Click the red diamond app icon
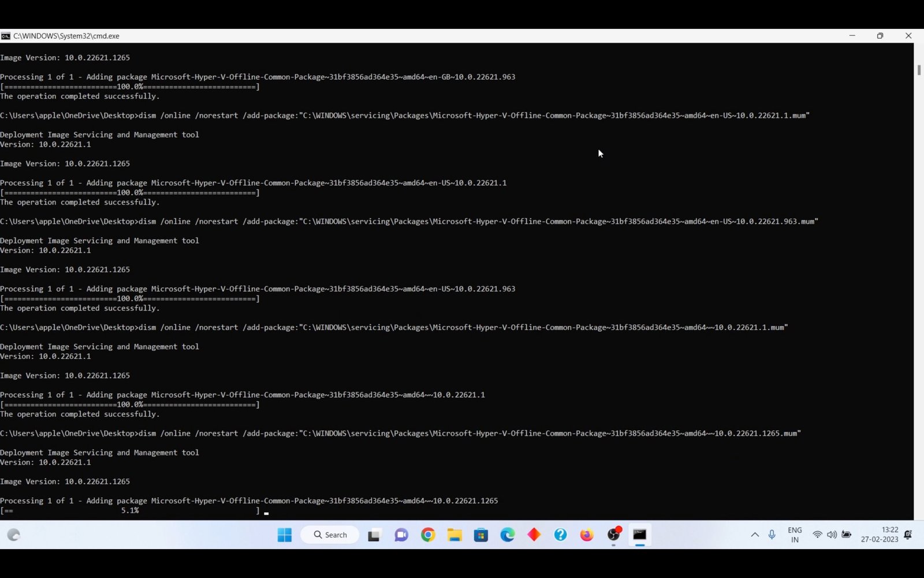 click(534, 535)
